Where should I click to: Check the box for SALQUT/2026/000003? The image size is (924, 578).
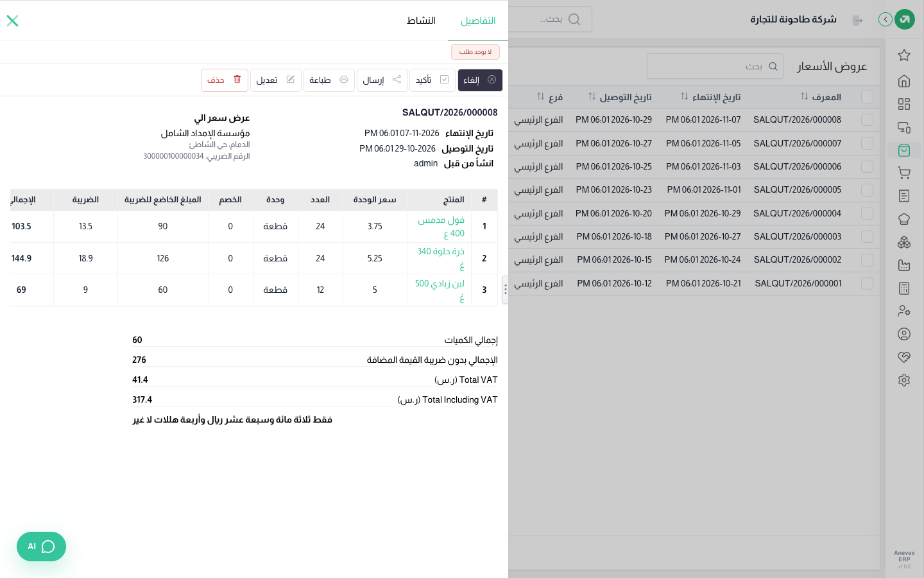pyautogui.click(x=867, y=236)
